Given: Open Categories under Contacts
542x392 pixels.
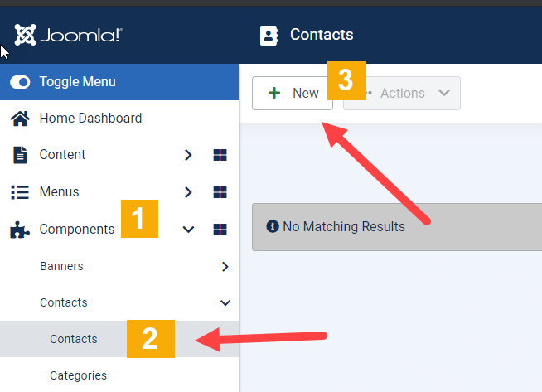Looking at the screenshot, I should tap(78, 375).
